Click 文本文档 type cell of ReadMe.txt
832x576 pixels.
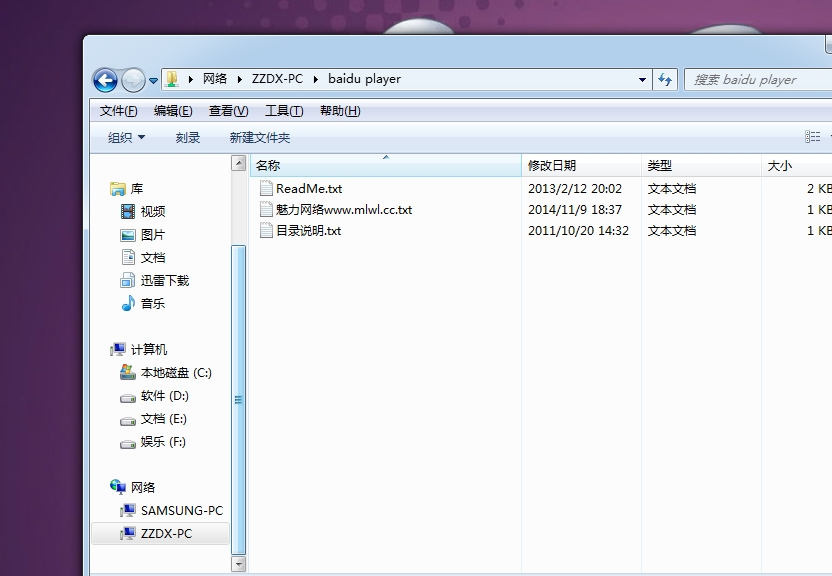(672, 189)
